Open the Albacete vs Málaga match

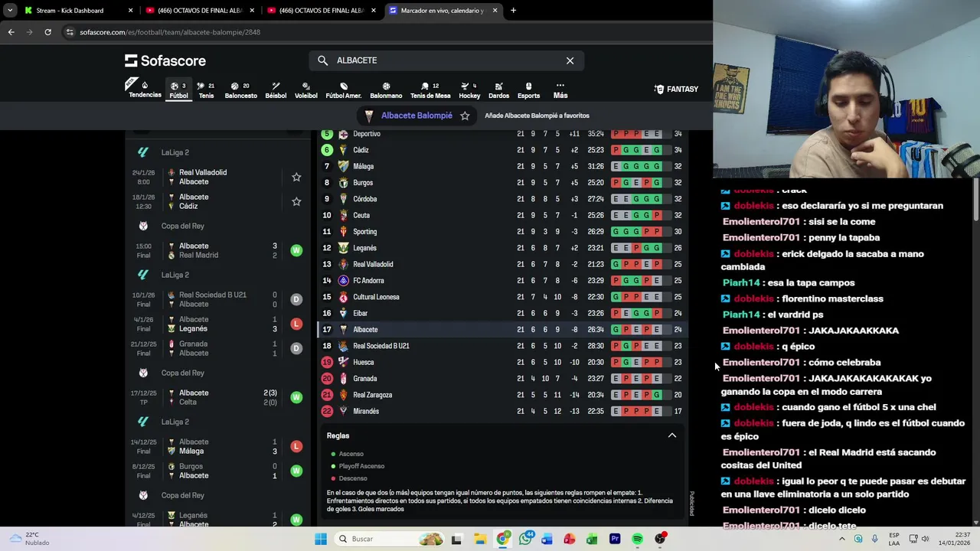click(217, 446)
